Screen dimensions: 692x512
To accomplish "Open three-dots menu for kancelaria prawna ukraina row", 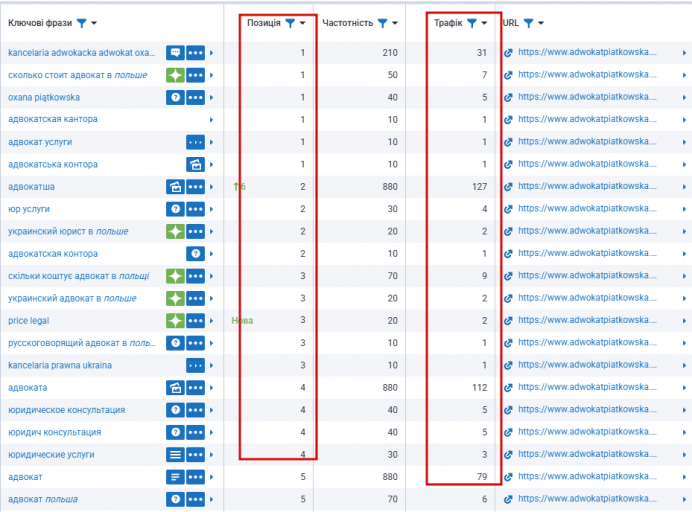I will [196, 365].
